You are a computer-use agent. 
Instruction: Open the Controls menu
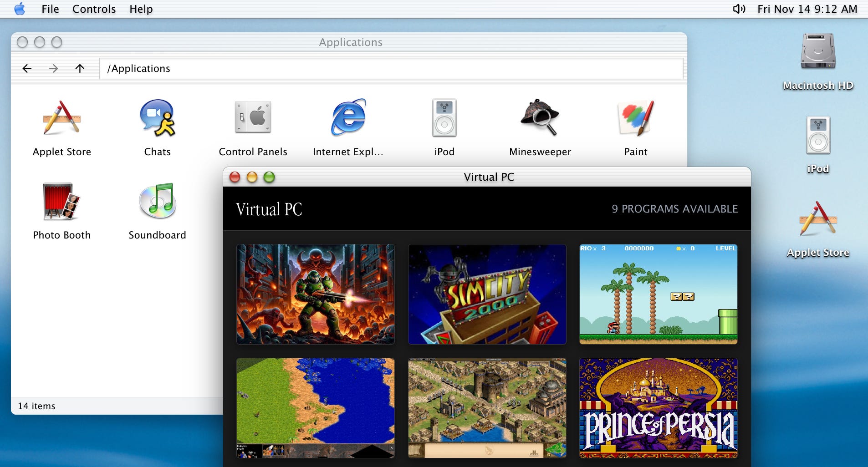(94, 9)
